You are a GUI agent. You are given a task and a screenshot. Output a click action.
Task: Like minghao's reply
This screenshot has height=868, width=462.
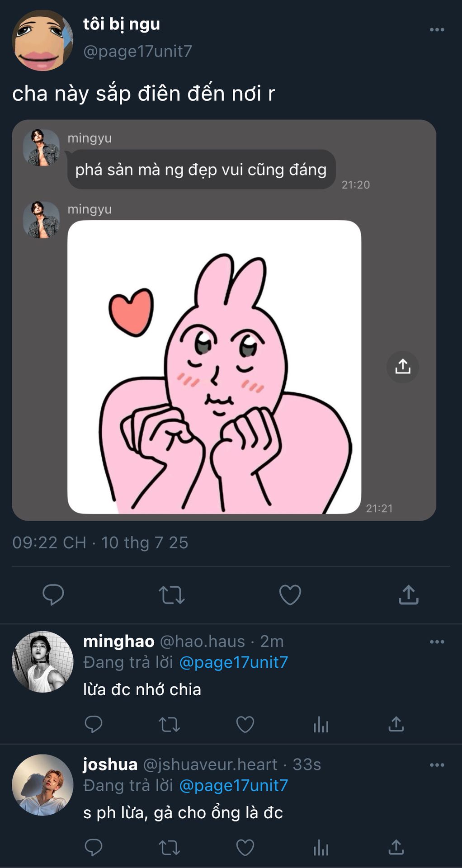click(245, 724)
